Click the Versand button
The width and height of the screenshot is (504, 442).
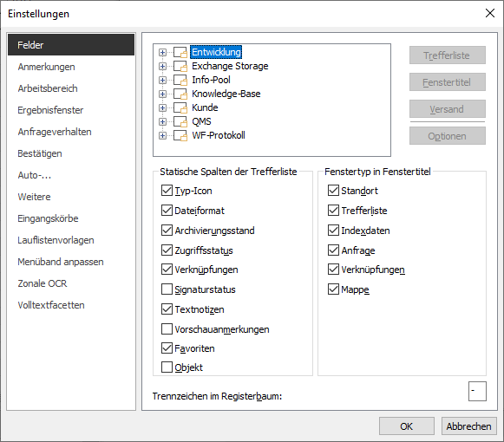(x=447, y=109)
